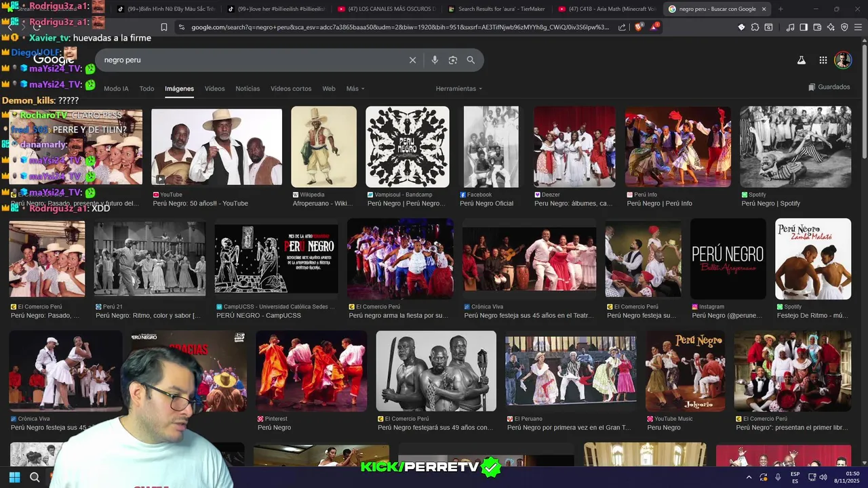Open Deezer 'Perú Negro: álbumes' thumbnail
This screenshot has height=488, width=868.
(574, 146)
